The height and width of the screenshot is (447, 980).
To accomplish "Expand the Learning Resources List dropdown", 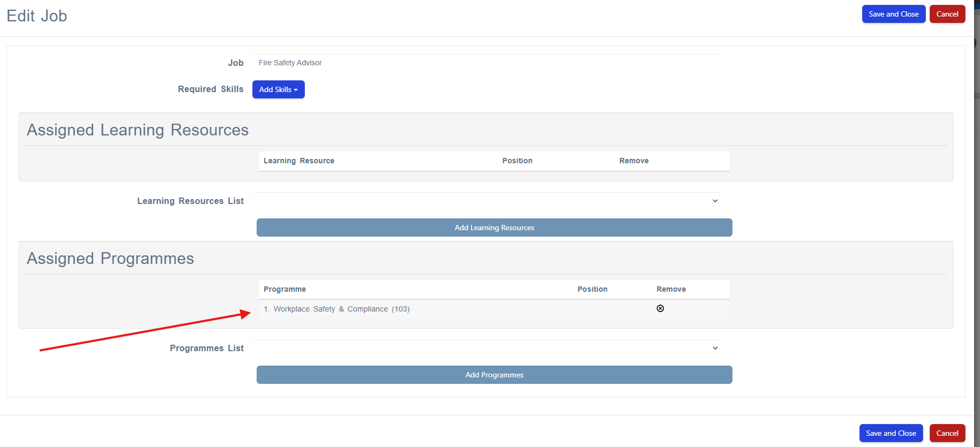I will coord(486,201).
